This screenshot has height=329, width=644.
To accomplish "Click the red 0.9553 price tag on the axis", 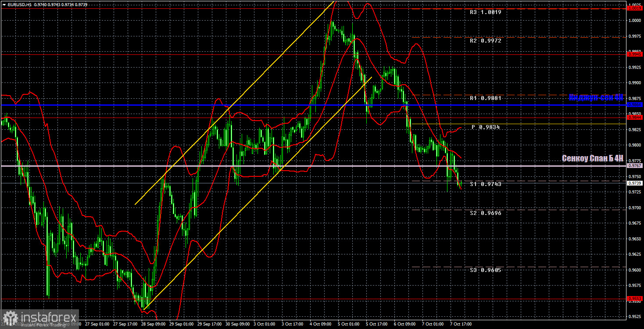I will click(635, 298).
